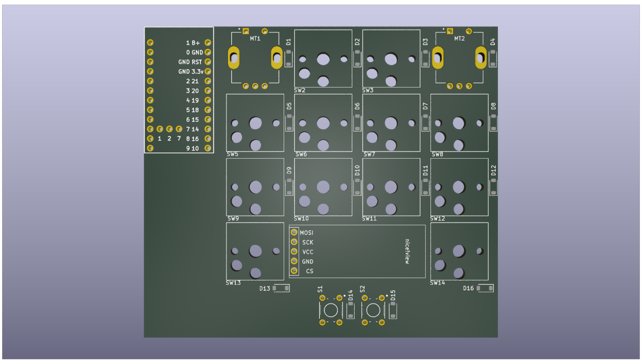This screenshot has width=642, height=364.
Task: Select the SW13 key switch footprint
Action: [255, 251]
